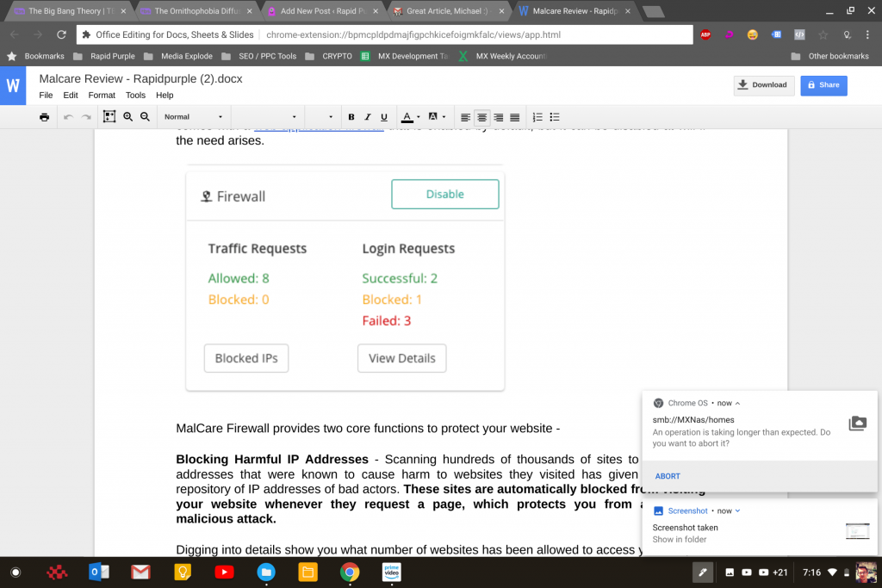This screenshot has height=588, width=882.
Task: Open the Other bookmarks folder
Action: pyautogui.click(x=829, y=56)
